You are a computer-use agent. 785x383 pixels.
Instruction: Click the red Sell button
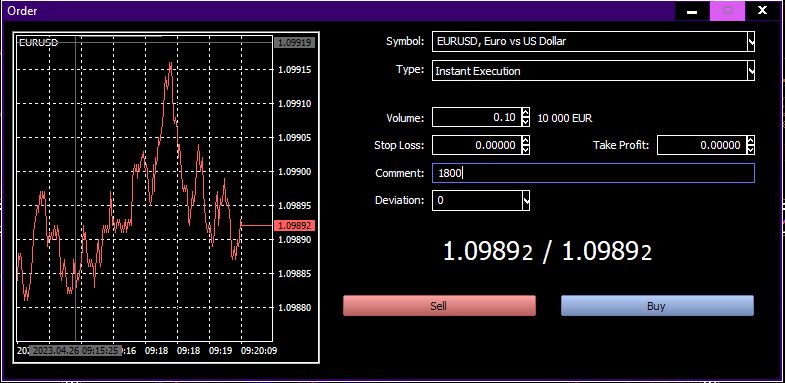pos(439,306)
